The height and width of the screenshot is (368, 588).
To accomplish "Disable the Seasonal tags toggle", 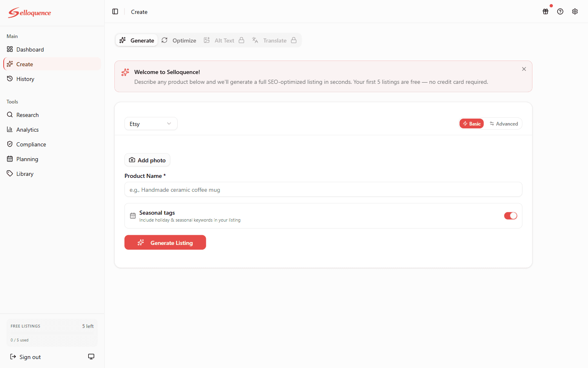I will (510, 215).
